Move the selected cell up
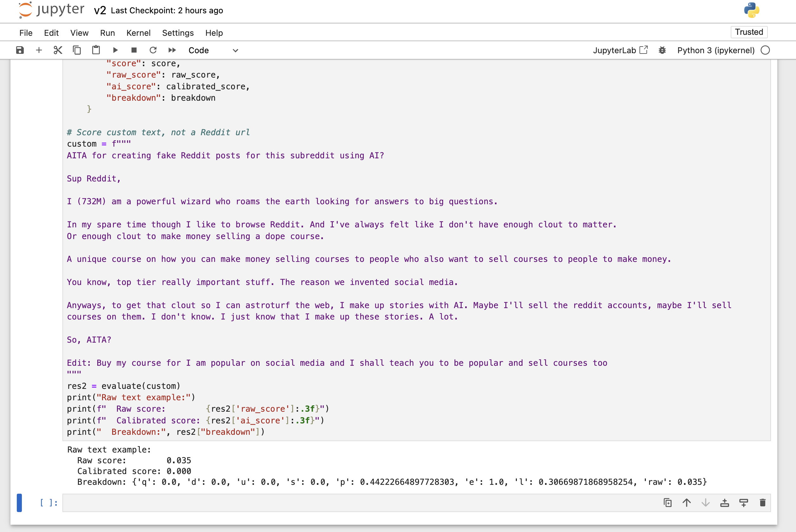 tap(687, 503)
